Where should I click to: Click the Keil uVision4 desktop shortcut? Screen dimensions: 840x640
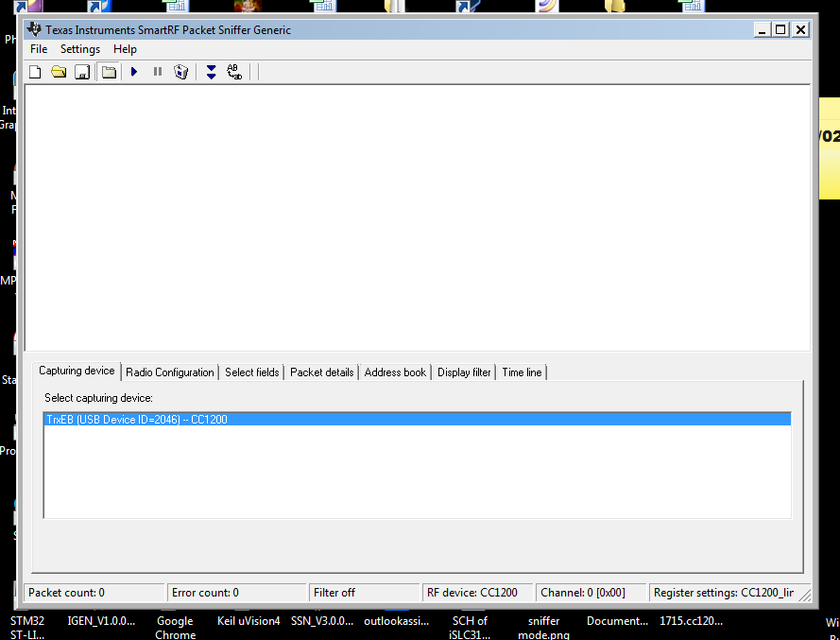(x=249, y=621)
